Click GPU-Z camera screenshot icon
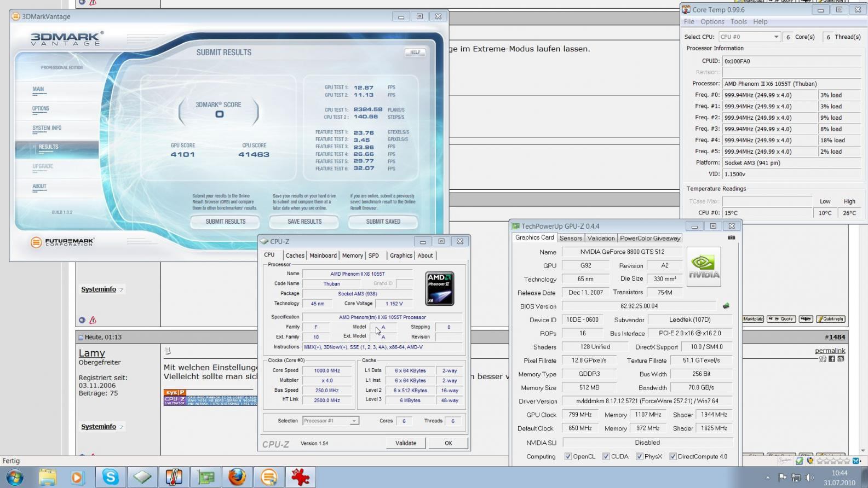868x488 pixels. pos(731,238)
